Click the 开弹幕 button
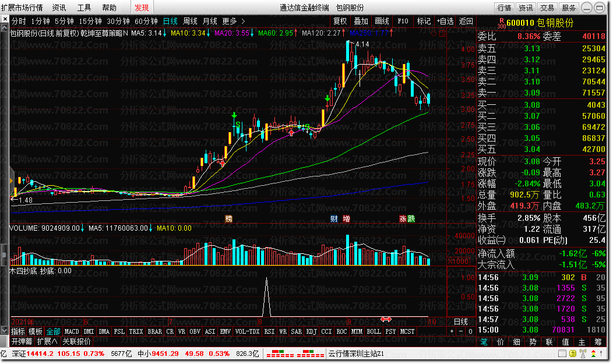The height and width of the screenshot is (364, 613). (22, 341)
